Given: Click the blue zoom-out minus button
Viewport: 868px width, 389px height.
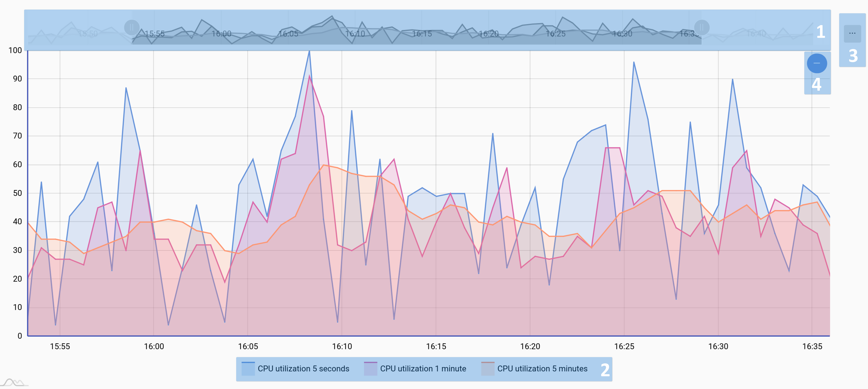Looking at the screenshot, I should point(816,63).
